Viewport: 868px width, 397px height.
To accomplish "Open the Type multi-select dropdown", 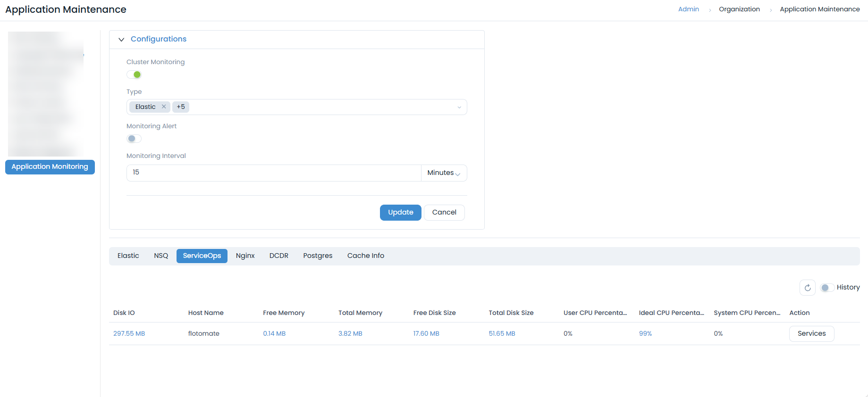I will [x=458, y=107].
